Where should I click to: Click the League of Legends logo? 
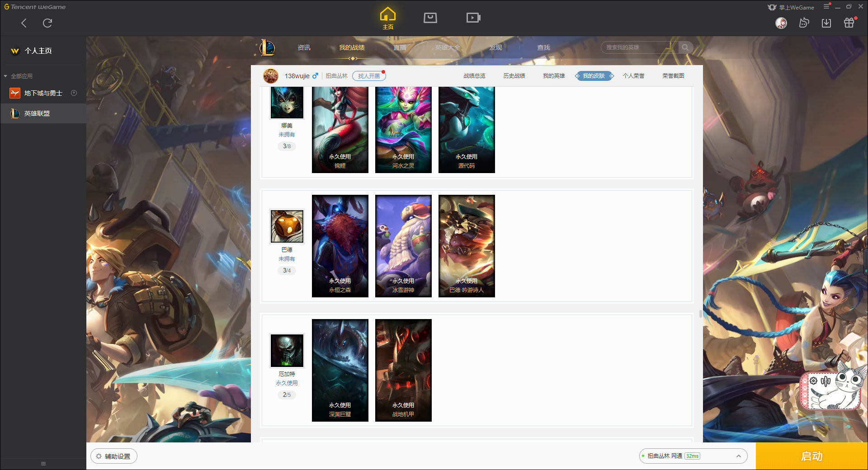coord(267,47)
